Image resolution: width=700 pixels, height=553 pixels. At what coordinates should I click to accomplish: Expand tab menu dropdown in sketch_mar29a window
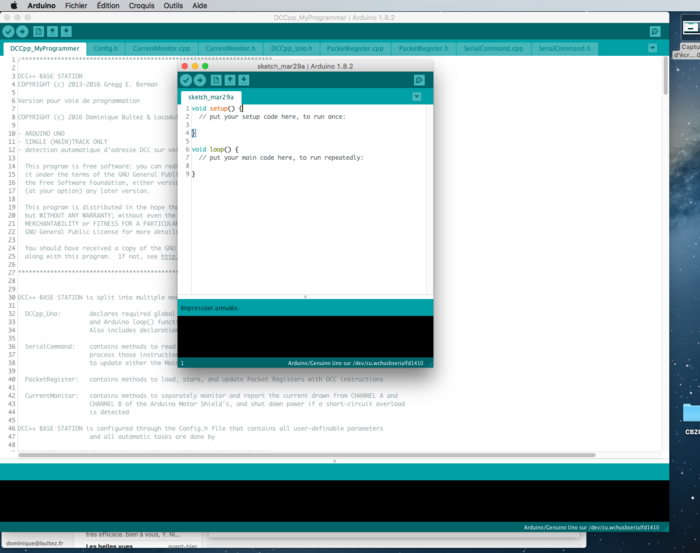[x=417, y=97]
